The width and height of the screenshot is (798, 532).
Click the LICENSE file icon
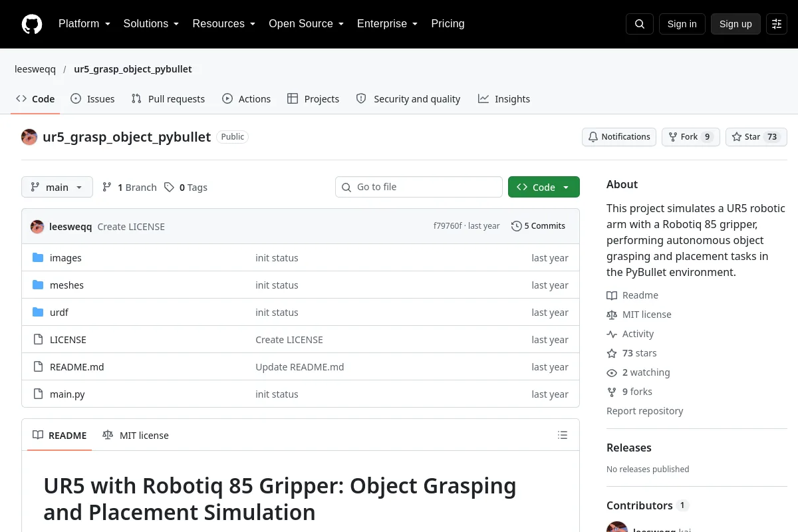(x=38, y=340)
